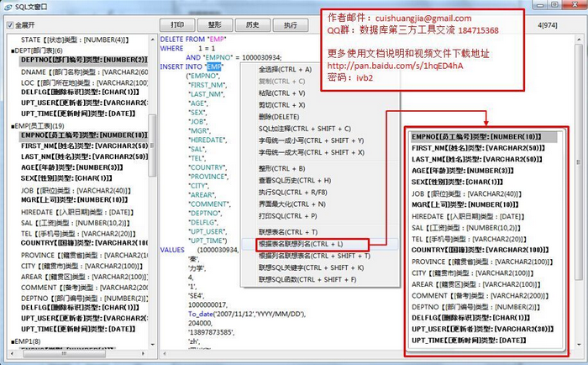Choose 根据表名联想列名(CTRL + L) entry
The image size is (588, 365).
[301, 244]
